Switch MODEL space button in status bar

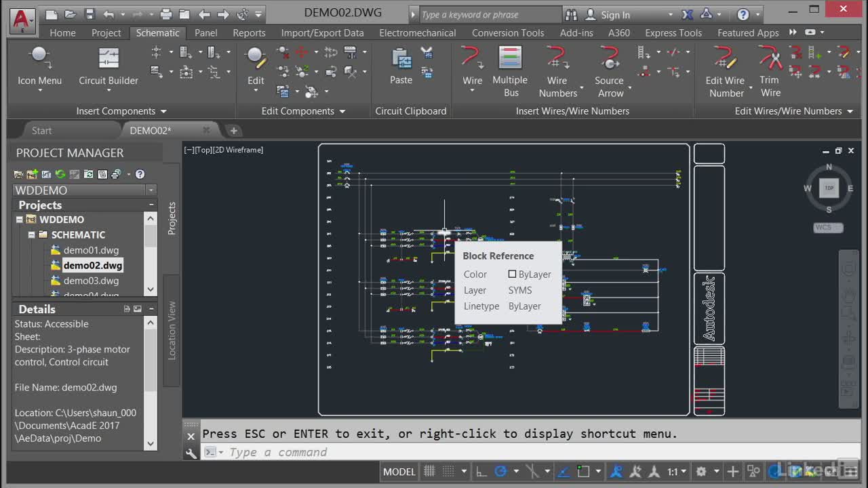pyautogui.click(x=399, y=471)
